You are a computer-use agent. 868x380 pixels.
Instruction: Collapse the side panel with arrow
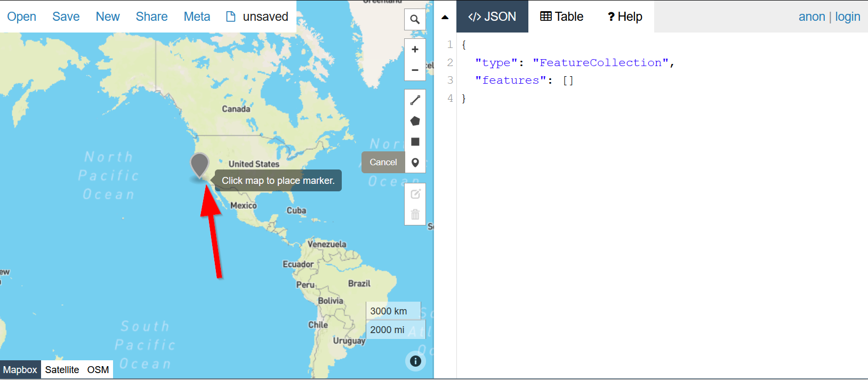tap(445, 17)
